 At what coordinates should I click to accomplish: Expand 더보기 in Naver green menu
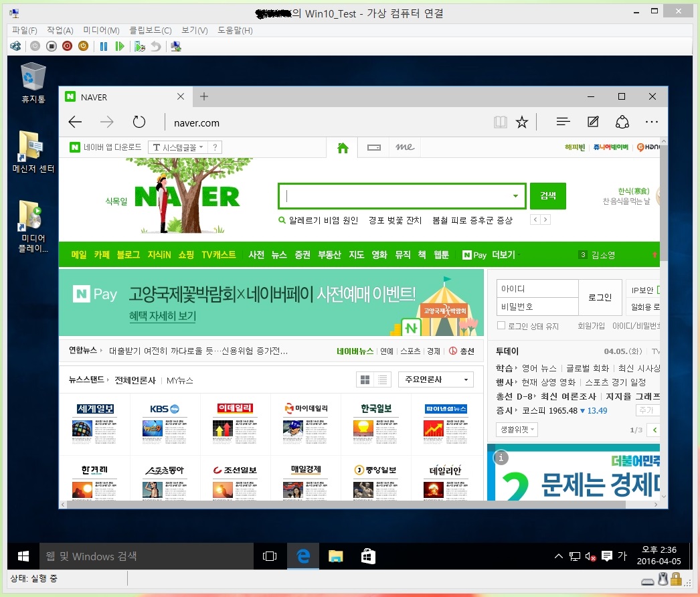505,254
